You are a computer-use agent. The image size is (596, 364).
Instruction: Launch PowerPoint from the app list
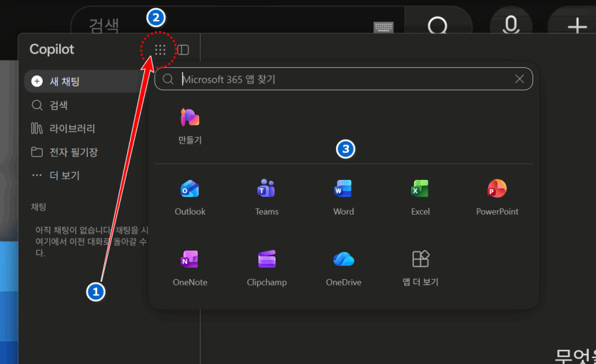point(497,197)
